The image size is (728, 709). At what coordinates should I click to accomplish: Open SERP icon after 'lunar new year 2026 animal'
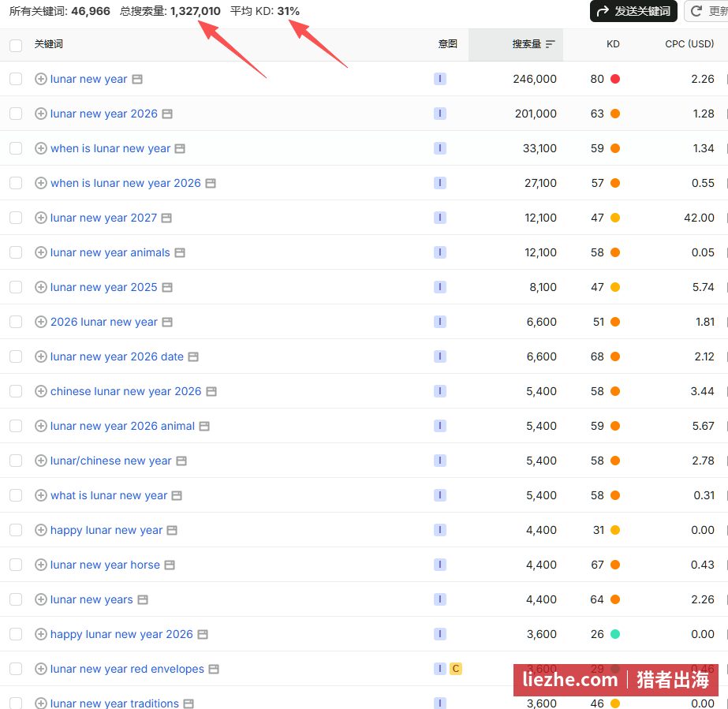(204, 426)
